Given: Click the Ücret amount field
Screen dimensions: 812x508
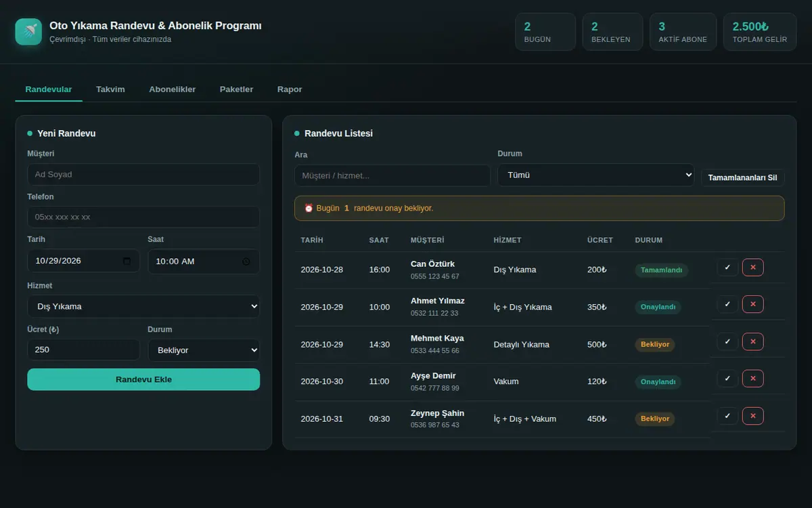Looking at the screenshot, I should [x=83, y=350].
